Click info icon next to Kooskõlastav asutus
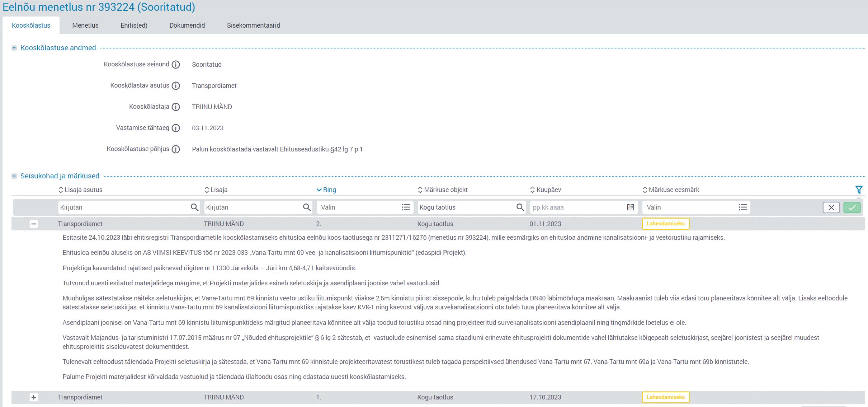This screenshot has width=868, height=407. pos(176,86)
